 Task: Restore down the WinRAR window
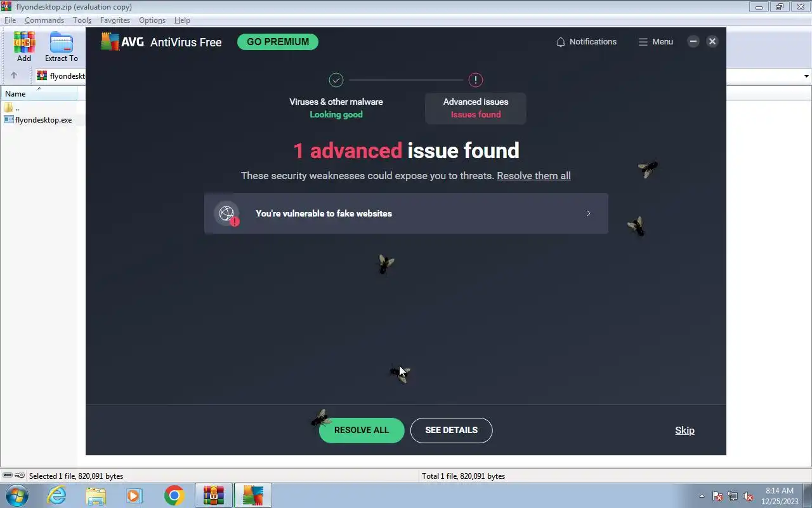pyautogui.click(x=780, y=7)
